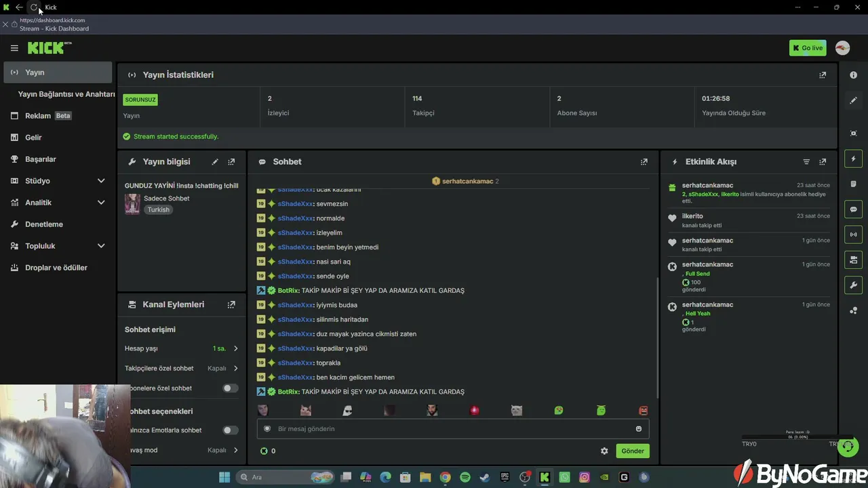Image resolution: width=868 pixels, height=488 pixels.
Task: Pop out the Sohbet chat panel
Action: [644, 162]
